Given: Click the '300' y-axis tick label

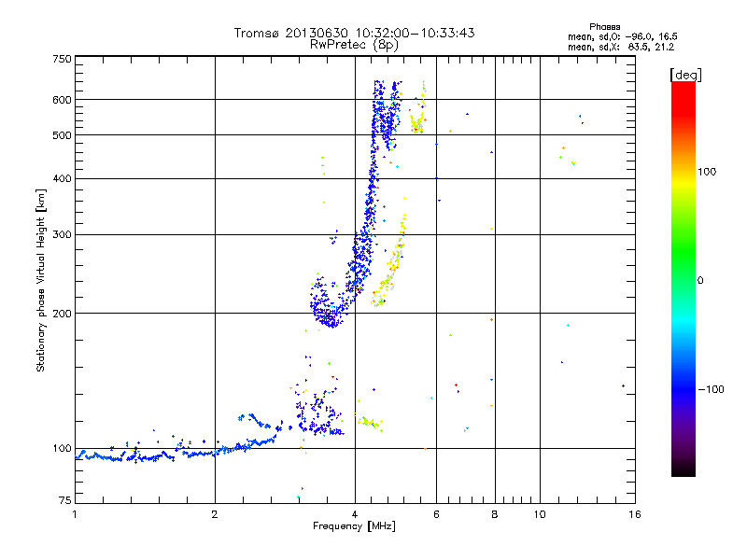Looking at the screenshot, I should tap(62, 235).
